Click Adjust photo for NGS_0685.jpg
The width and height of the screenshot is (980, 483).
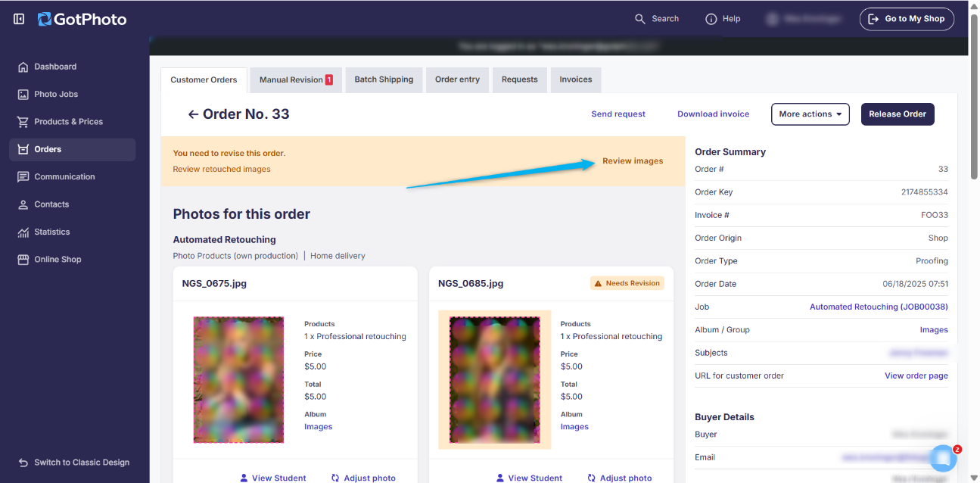point(619,478)
